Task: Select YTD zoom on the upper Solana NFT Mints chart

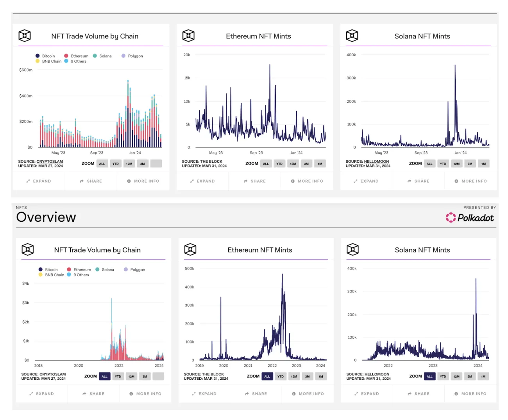Action: point(443,164)
